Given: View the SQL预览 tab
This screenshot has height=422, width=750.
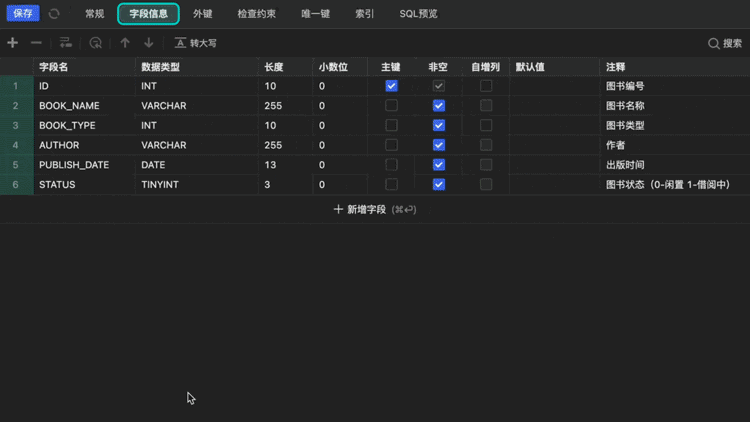Looking at the screenshot, I should click(x=419, y=14).
